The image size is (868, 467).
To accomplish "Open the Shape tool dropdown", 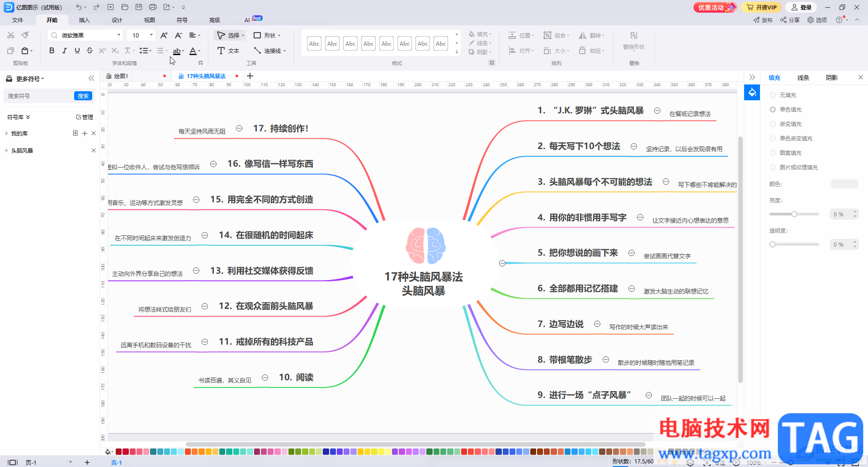I will coord(279,35).
